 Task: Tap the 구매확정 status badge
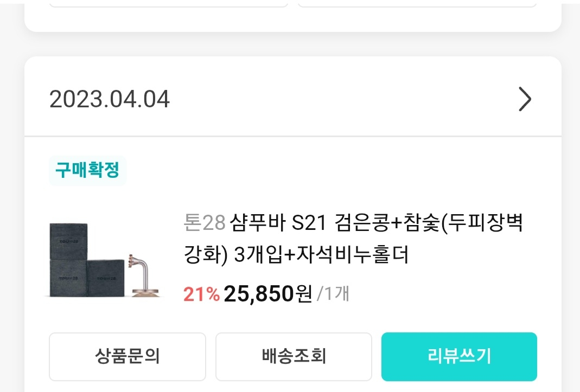[x=87, y=170]
